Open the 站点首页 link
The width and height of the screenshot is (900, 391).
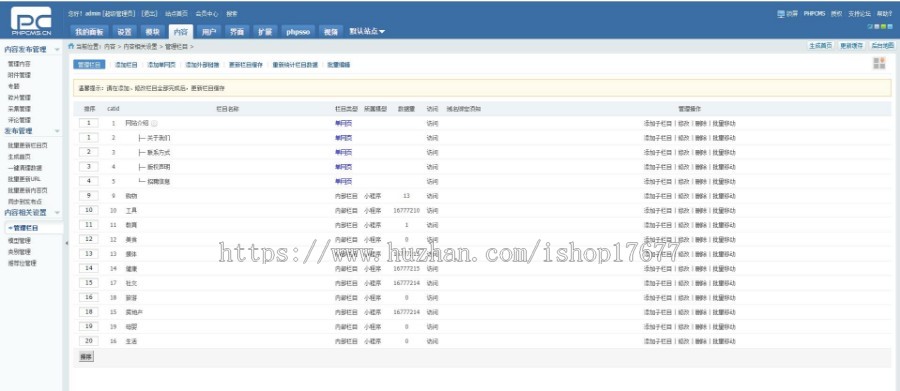point(177,13)
